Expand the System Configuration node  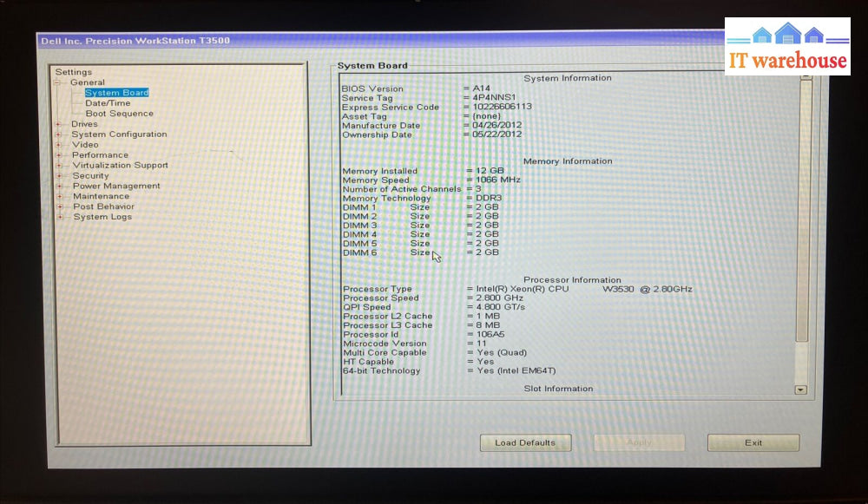click(58, 134)
